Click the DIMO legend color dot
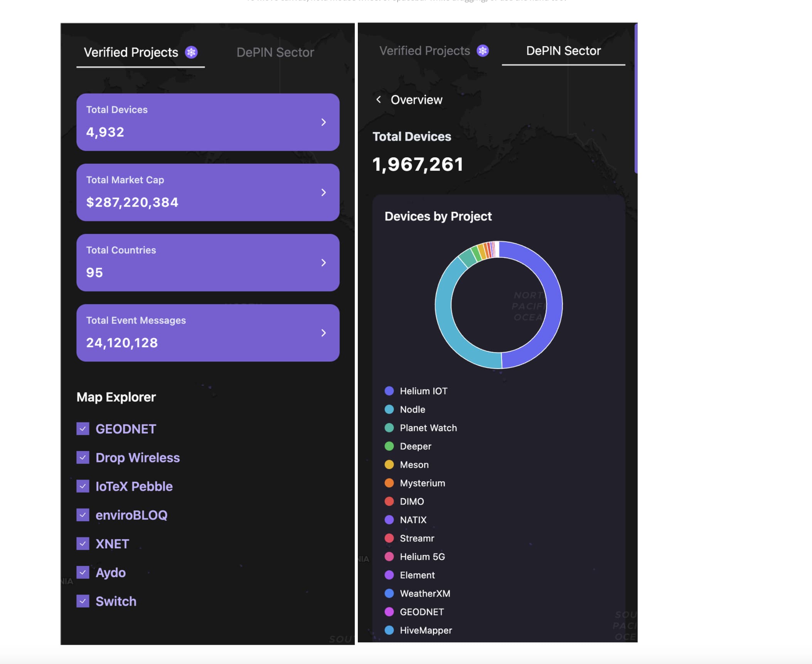This screenshot has height=664, width=812. click(389, 501)
